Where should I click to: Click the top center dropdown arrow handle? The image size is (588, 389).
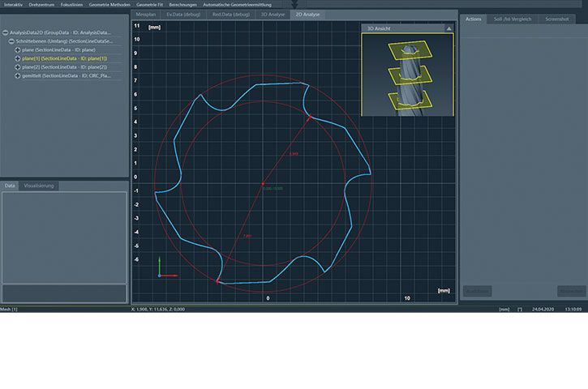point(294,6)
